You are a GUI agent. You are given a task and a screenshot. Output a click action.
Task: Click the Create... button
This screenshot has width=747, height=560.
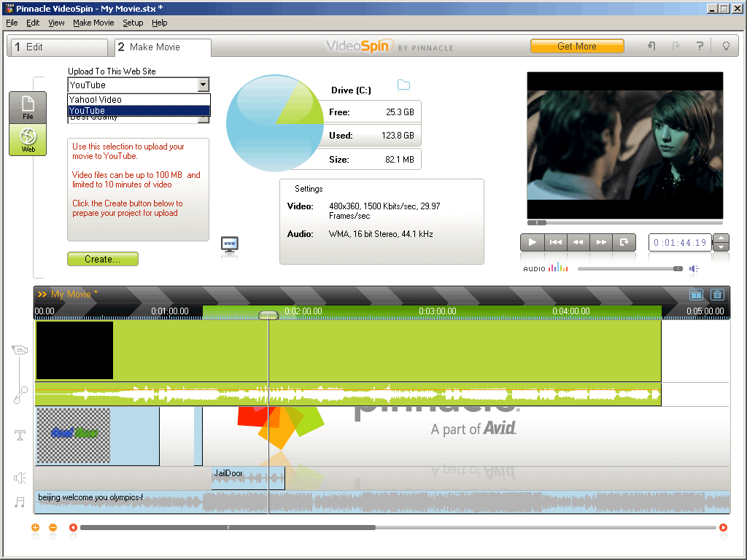[x=103, y=259]
